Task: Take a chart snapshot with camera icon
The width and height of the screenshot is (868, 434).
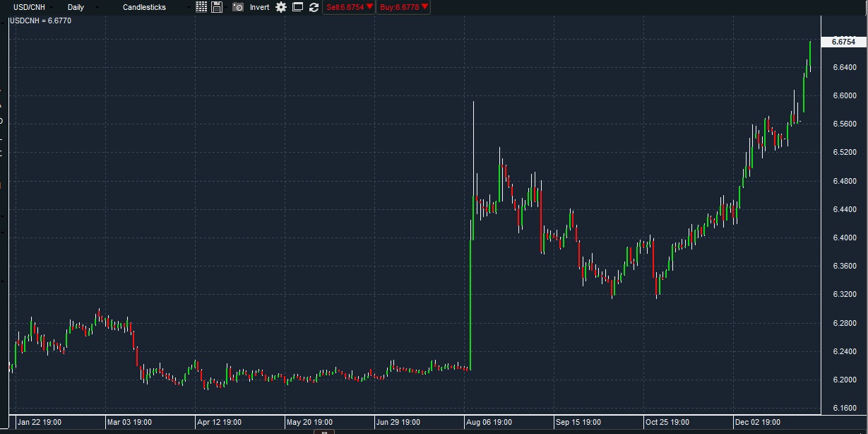Action: click(238, 7)
